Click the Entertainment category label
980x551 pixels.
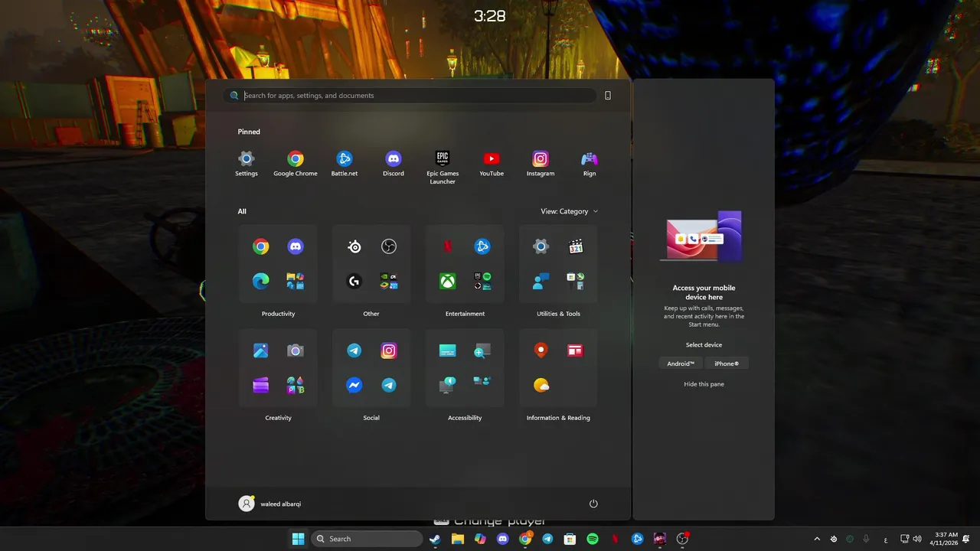(x=465, y=314)
